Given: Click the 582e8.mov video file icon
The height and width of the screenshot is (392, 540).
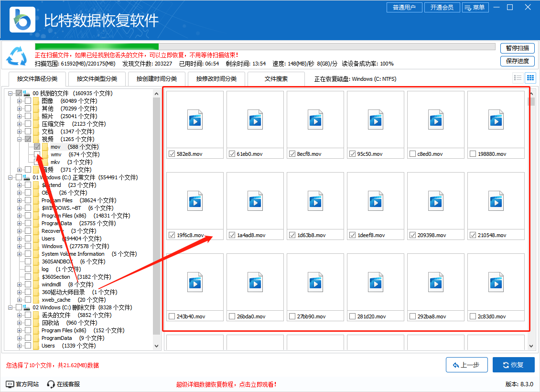Looking at the screenshot, I should [194, 120].
